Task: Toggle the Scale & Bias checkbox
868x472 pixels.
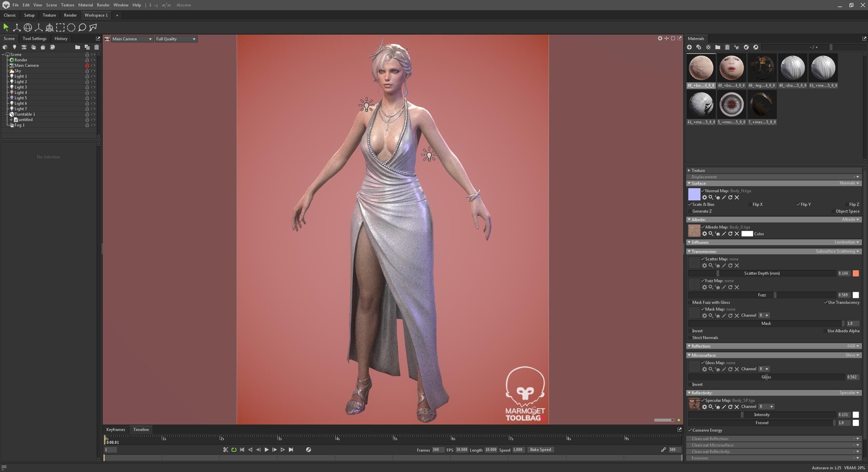Action: tap(690, 204)
